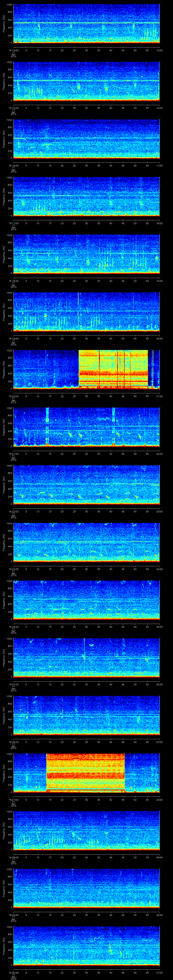This screenshot has width=173, height=980.
Task: Click the yellow broadband noise block in the 16:20:00 spectrogram
Action: click(113, 369)
